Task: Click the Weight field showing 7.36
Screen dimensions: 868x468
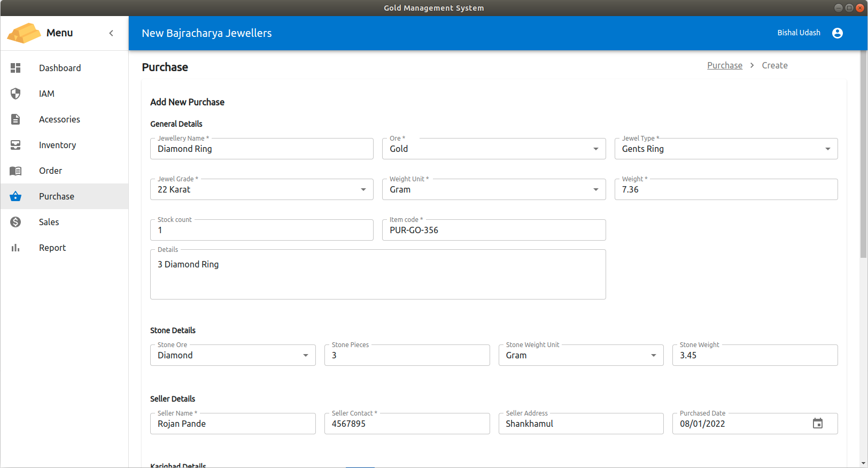Action: click(726, 189)
